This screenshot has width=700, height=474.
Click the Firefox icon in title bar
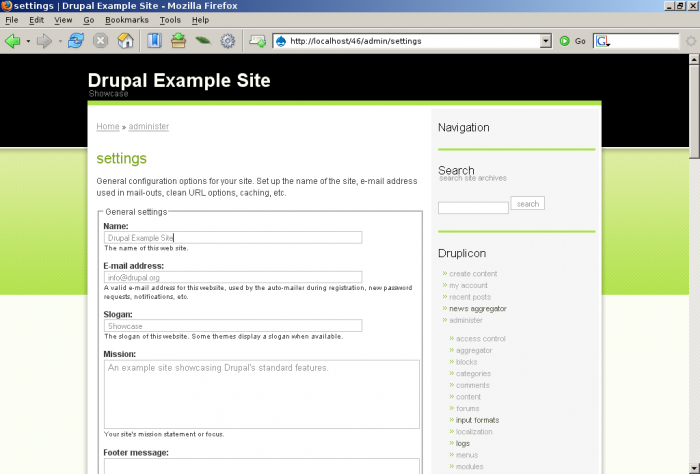click(x=6, y=5)
